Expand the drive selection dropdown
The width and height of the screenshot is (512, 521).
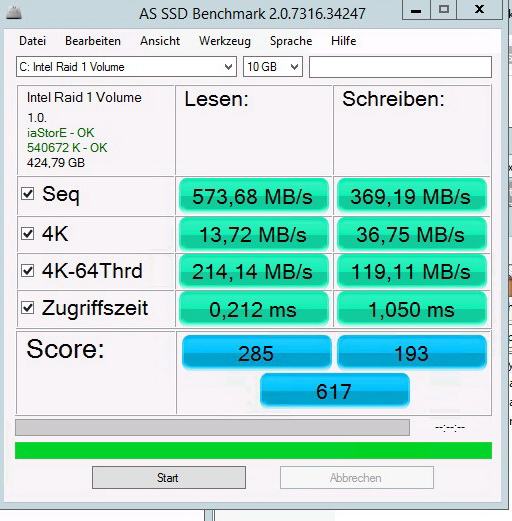tap(126, 67)
